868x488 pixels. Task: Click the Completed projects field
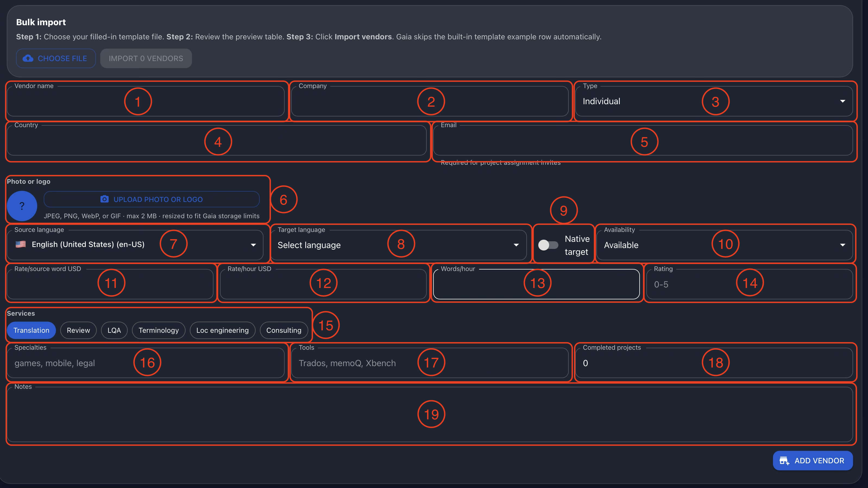[x=714, y=363]
